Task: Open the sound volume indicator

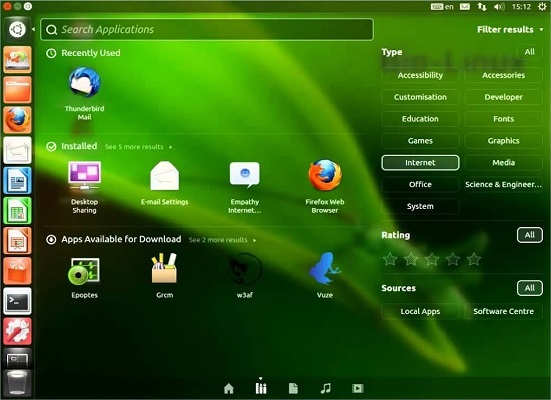Action: [x=499, y=7]
